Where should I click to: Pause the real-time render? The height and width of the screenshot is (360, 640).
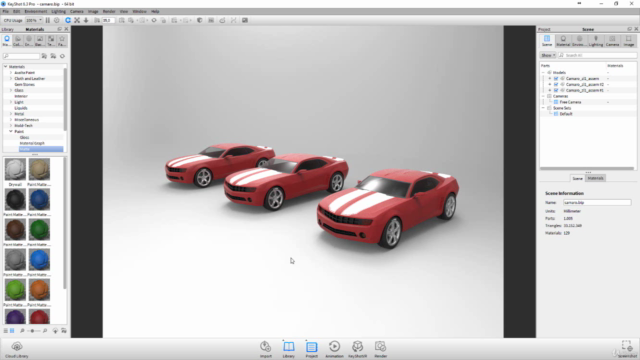[x=48, y=20]
